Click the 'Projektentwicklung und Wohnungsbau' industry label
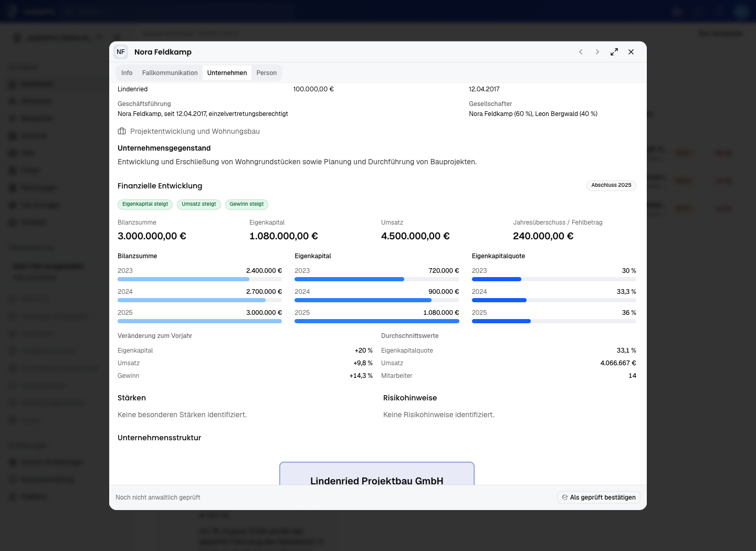Viewport: 756px width, 551px height. pos(195,131)
